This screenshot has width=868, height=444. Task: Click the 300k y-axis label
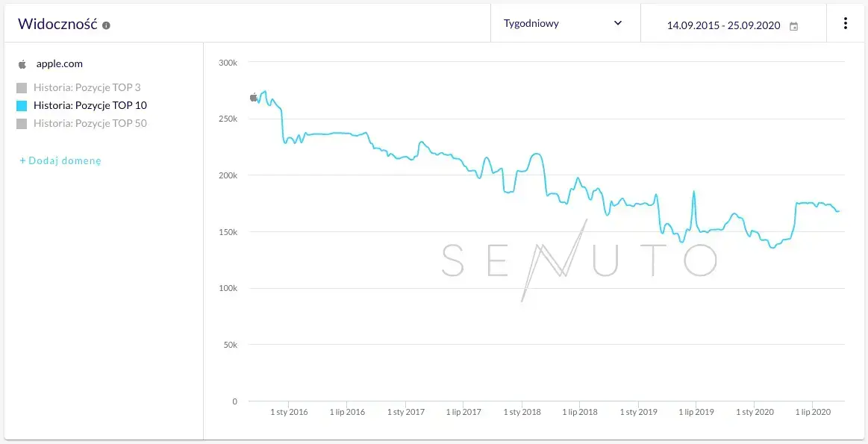[228, 63]
